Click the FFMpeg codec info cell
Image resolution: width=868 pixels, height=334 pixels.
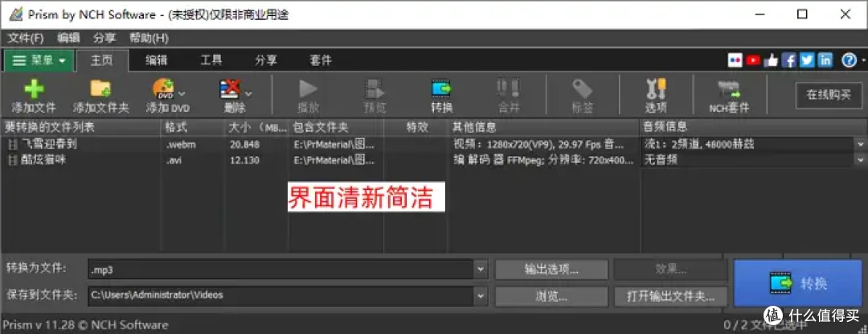coord(543,161)
